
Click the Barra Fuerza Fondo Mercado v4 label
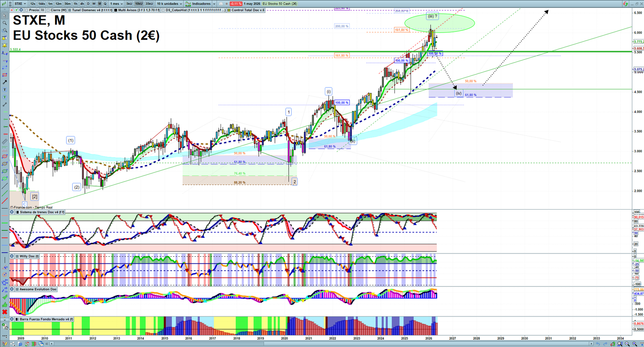coord(46,319)
